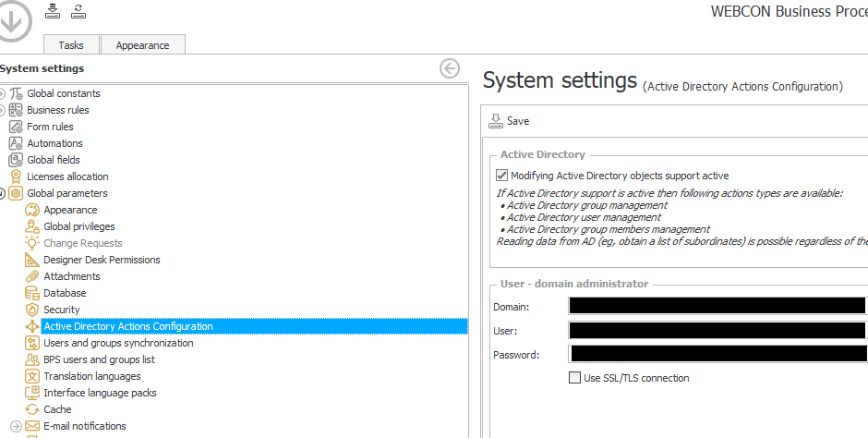Image resolution: width=868 pixels, height=438 pixels.
Task: Click the Cache icon in tree
Action: point(32,409)
